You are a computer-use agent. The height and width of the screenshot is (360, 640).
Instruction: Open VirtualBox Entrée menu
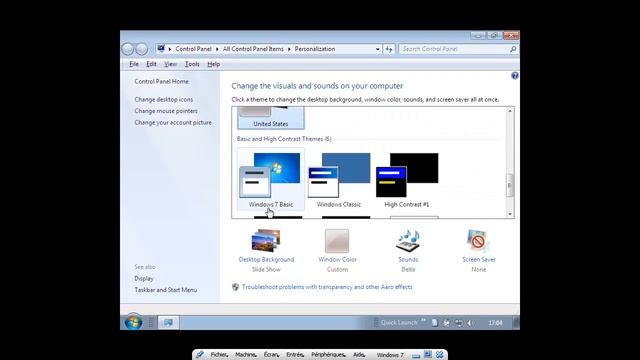(x=295, y=355)
